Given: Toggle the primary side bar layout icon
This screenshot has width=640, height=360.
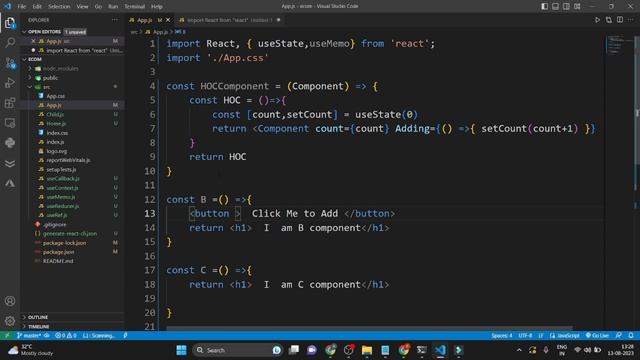Looking at the screenshot, I should click(x=544, y=6).
